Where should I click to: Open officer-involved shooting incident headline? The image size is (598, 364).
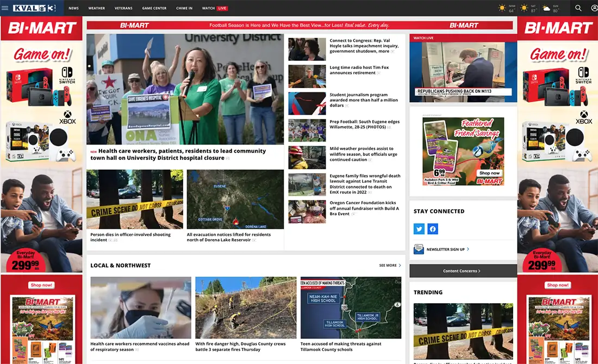click(x=130, y=237)
